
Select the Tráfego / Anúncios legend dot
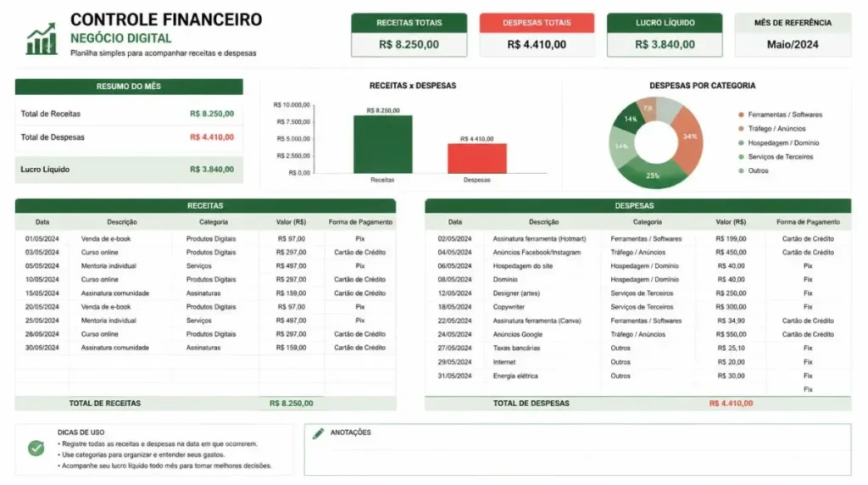point(741,128)
